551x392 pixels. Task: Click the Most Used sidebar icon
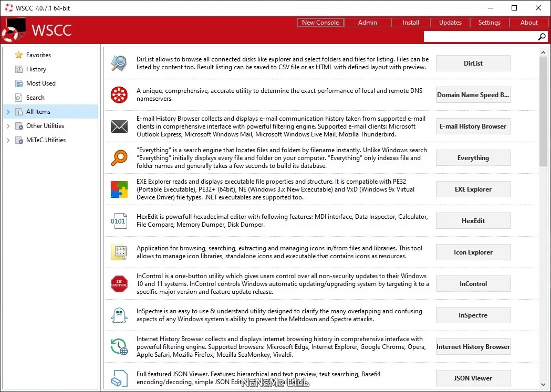pyautogui.click(x=18, y=83)
